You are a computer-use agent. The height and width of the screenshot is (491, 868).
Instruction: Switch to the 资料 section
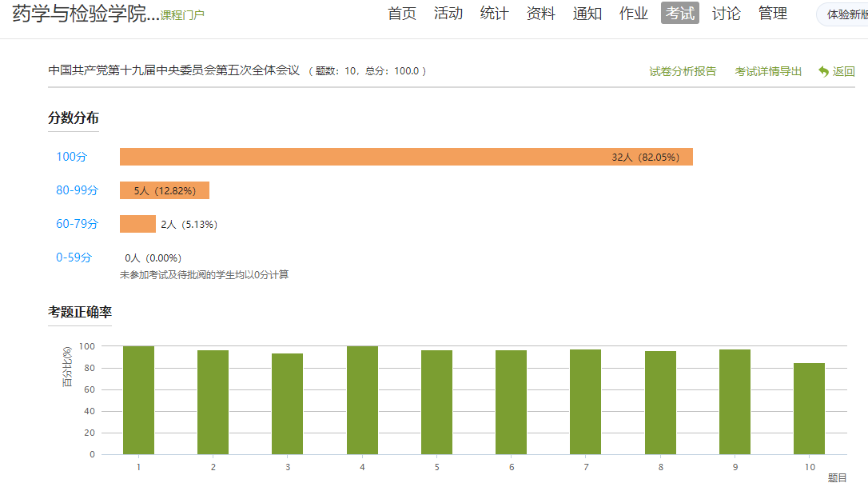pyautogui.click(x=541, y=14)
